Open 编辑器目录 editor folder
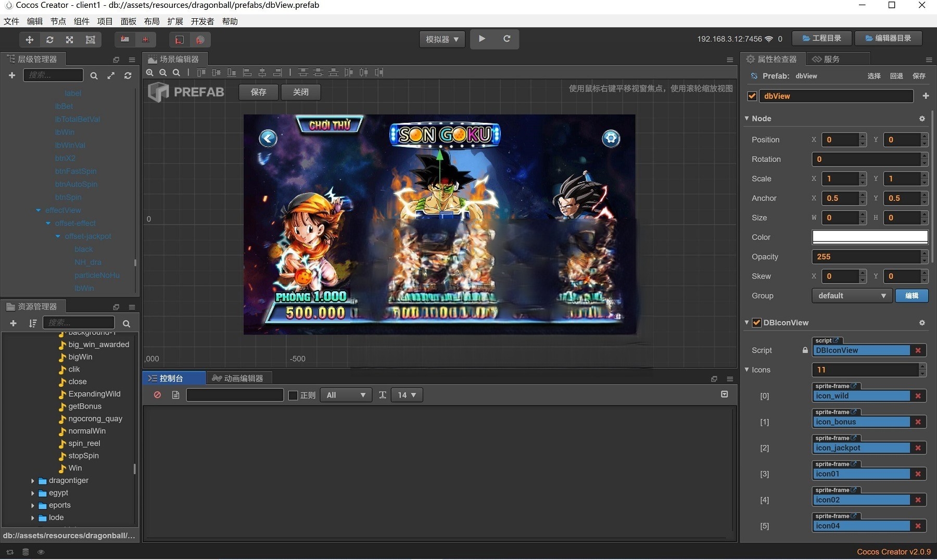 [x=888, y=39]
